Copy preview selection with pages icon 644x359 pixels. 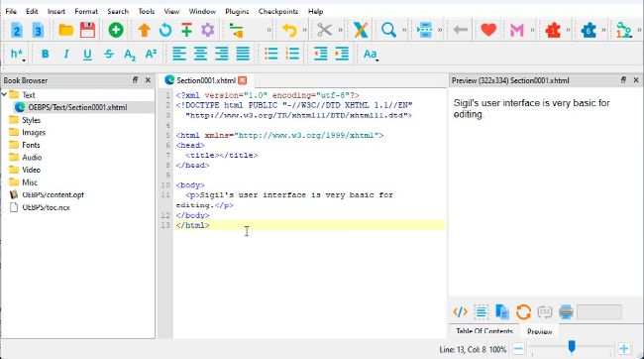pyautogui.click(x=502, y=312)
